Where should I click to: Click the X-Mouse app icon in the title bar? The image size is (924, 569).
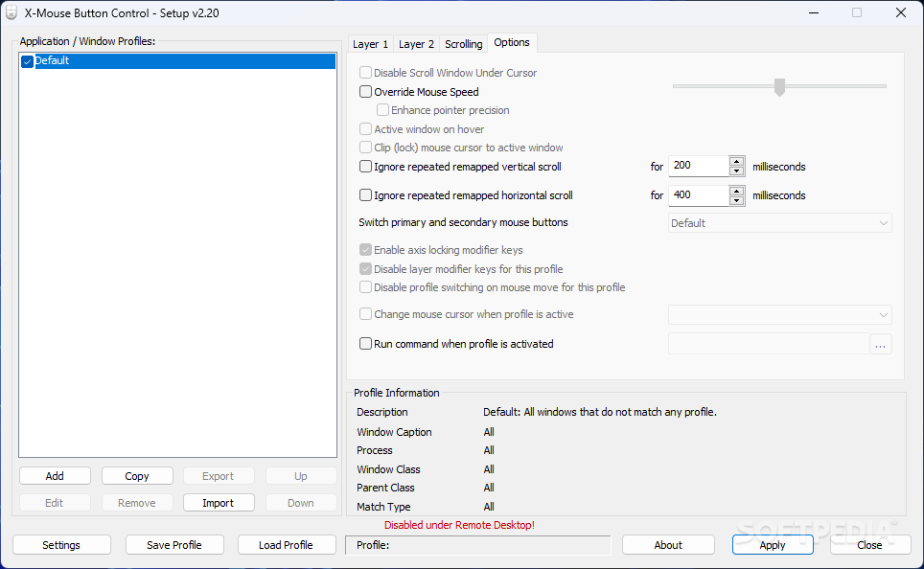pos(11,13)
